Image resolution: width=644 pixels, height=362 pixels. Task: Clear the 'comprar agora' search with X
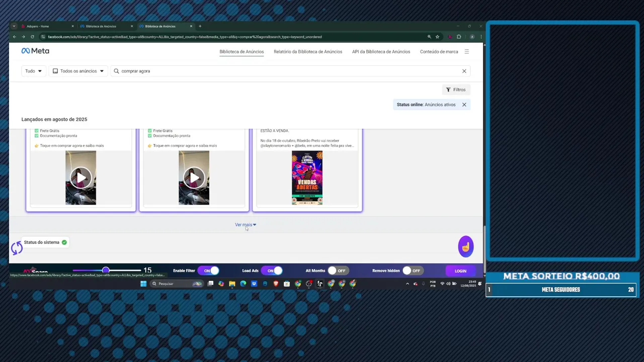[x=464, y=71]
